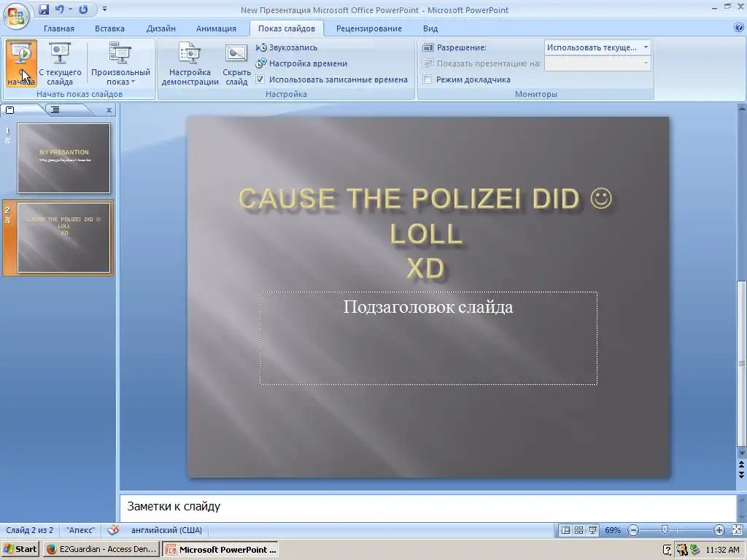Click Microsoft PowerPoint taskbar button

point(220,550)
